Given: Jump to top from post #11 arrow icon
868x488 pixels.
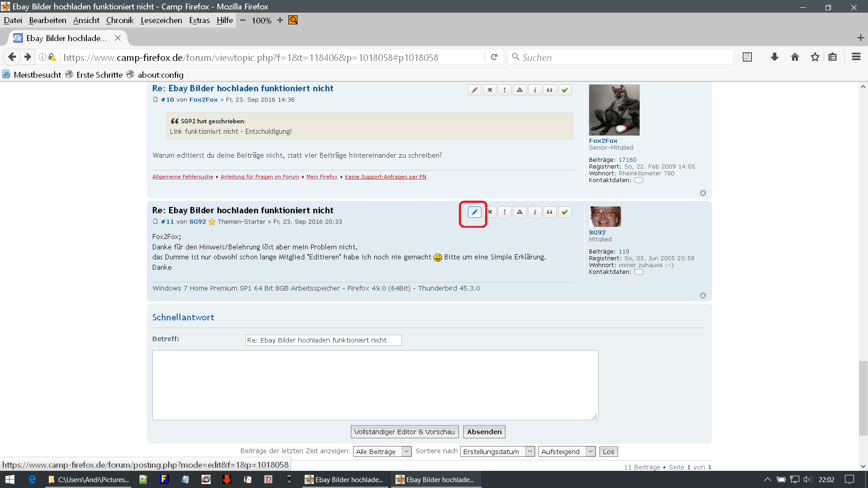Looking at the screenshot, I should click(x=703, y=296).
